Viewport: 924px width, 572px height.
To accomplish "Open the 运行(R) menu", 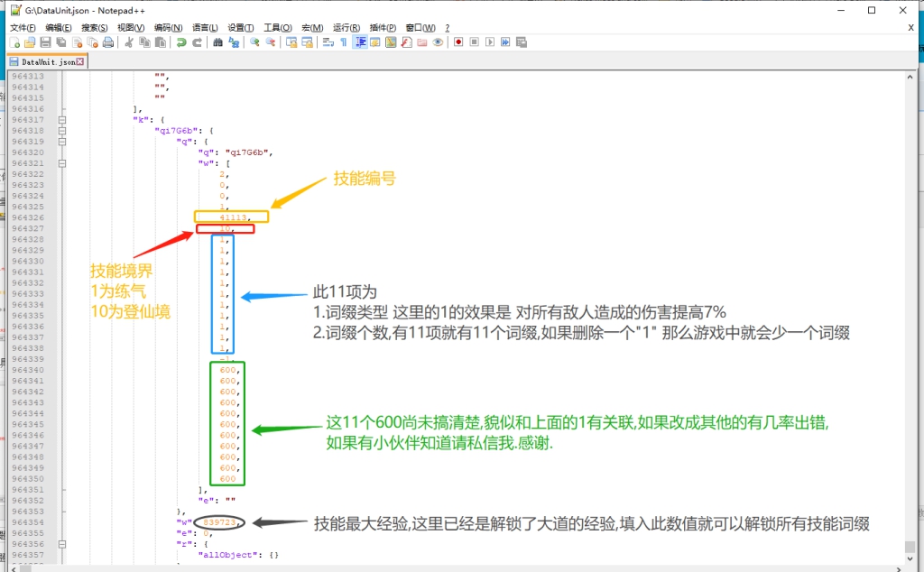I will (x=346, y=28).
